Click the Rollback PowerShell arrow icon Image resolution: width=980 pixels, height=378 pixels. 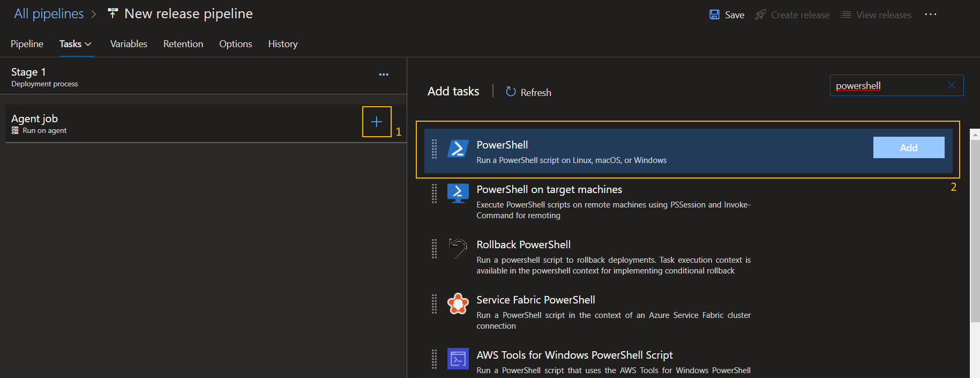pos(458,248)
